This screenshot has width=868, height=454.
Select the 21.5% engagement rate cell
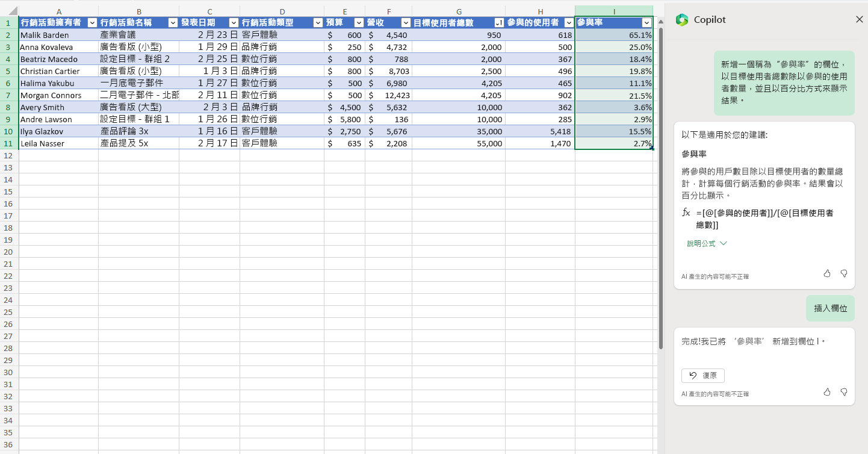pyautogui.click(x=614, y=95)
